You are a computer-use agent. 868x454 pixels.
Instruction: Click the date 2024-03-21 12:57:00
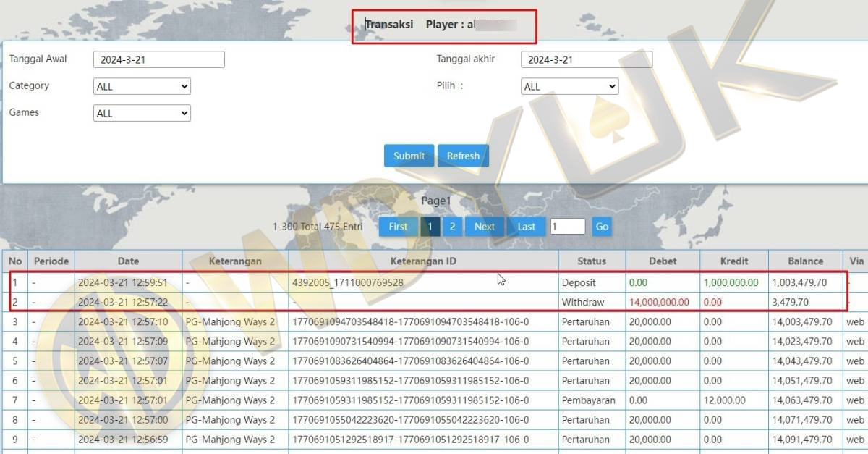tap(123, 419)
